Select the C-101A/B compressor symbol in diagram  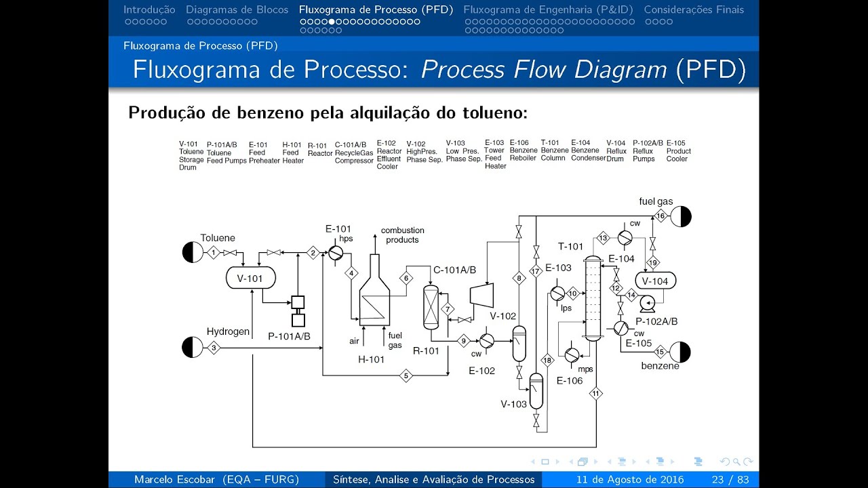[x=482, y=296]
